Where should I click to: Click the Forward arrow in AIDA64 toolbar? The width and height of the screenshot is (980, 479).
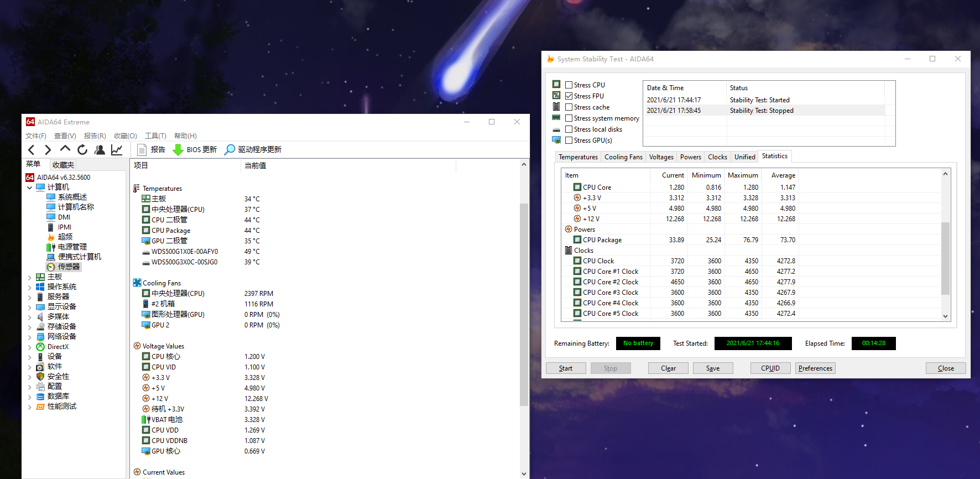pos(48,150)
